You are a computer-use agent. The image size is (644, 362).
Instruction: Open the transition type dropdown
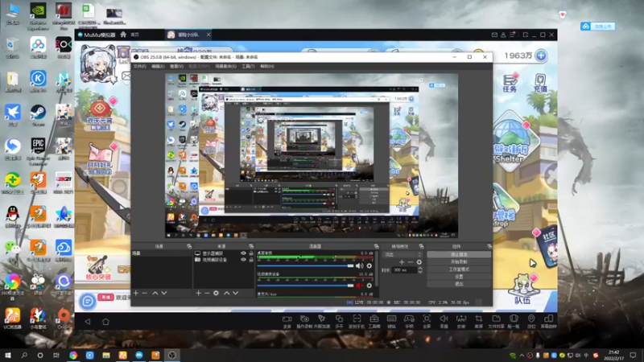[402, 254]
